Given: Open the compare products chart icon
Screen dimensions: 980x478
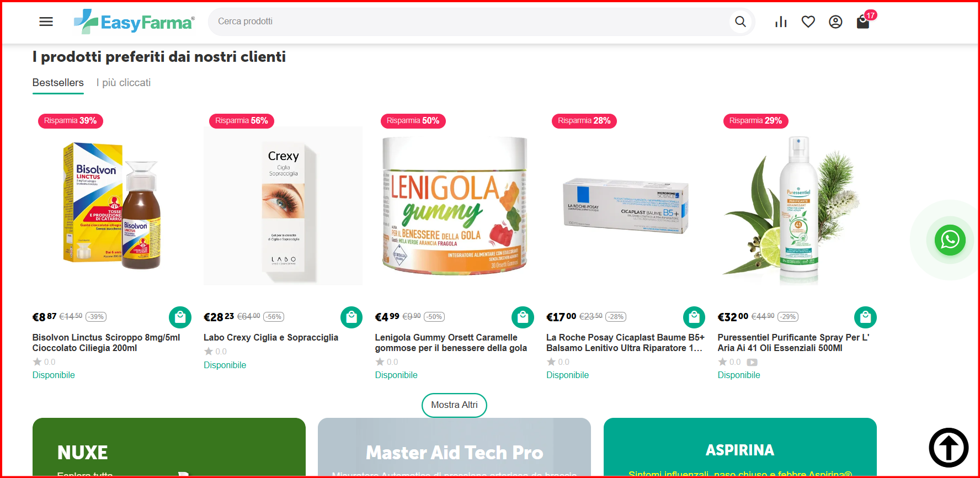Looking at the screenshot, I should click(x=781, y=22).
